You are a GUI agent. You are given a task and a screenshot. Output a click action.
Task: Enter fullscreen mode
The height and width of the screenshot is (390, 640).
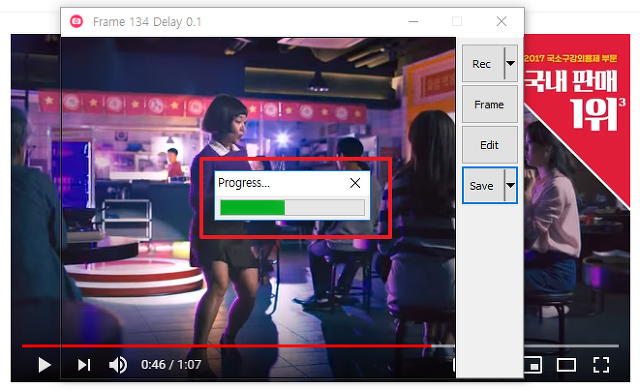click(601, 365)
